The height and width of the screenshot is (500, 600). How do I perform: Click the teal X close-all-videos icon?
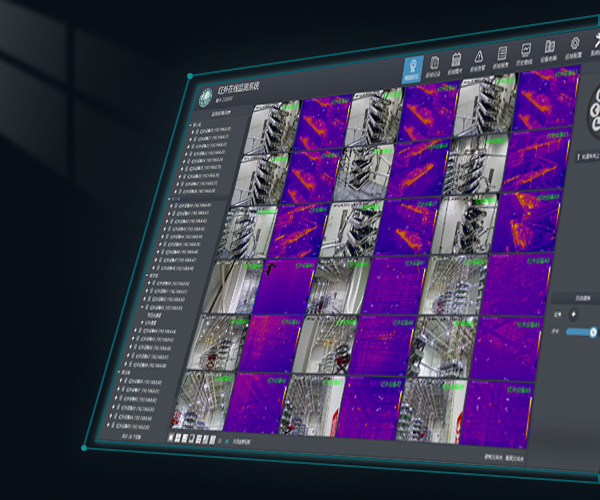227,441
